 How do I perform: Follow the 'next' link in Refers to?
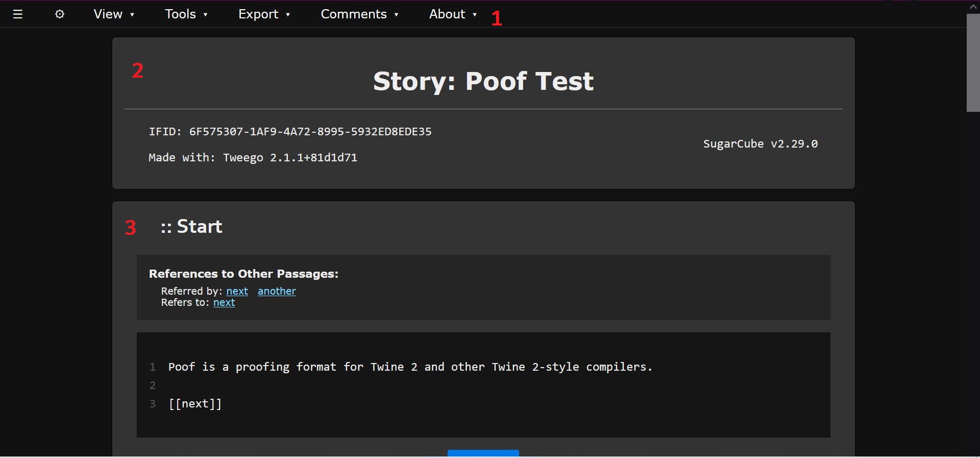pos(224,303)
